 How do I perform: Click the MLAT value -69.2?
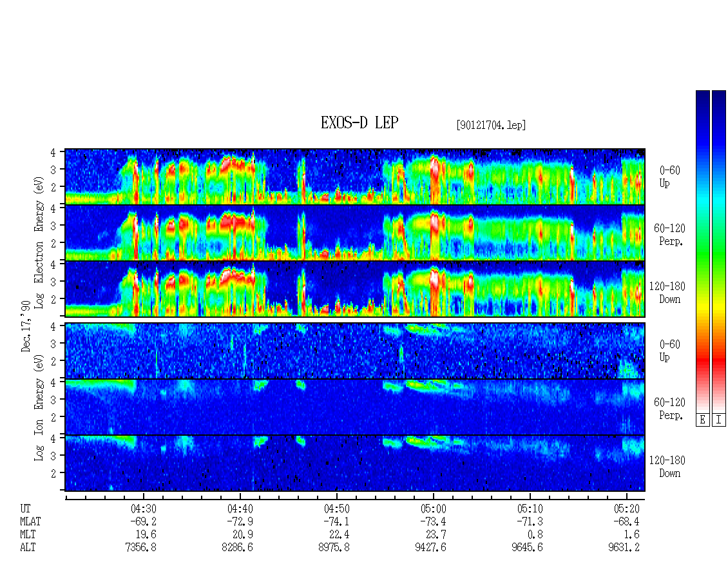(144, 521)
